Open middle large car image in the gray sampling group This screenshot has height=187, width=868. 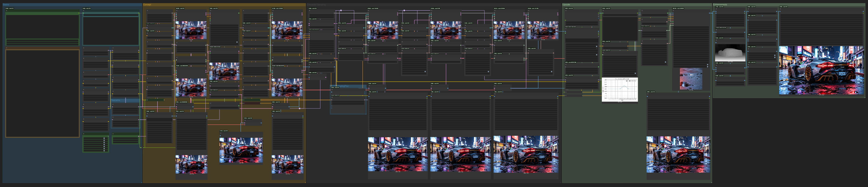coord(460,154)
